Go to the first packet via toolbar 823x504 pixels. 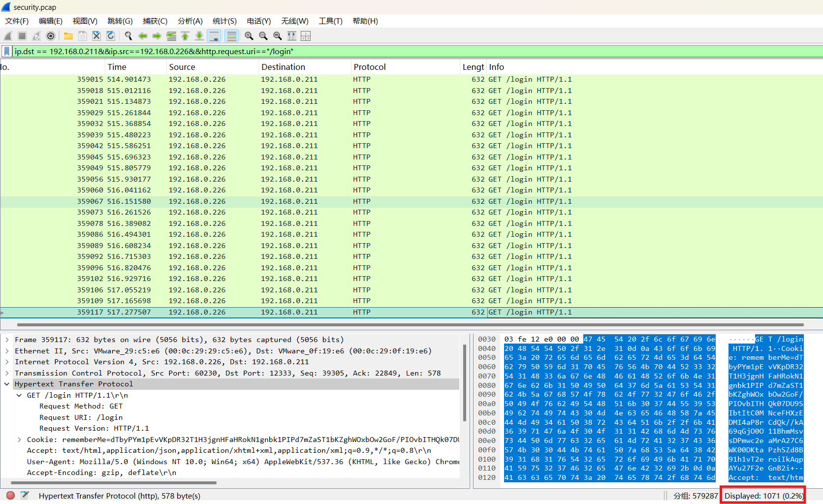[185, 36]
